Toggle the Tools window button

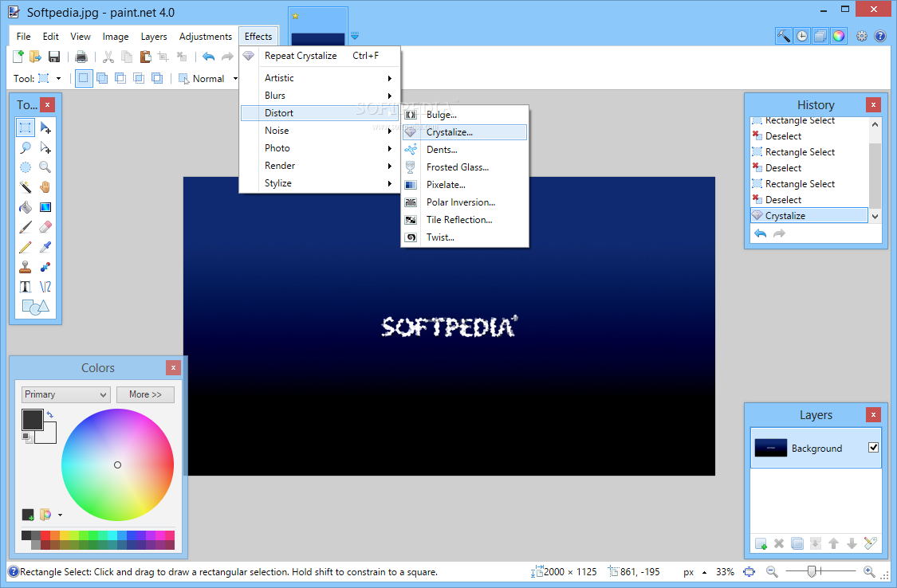784,36
